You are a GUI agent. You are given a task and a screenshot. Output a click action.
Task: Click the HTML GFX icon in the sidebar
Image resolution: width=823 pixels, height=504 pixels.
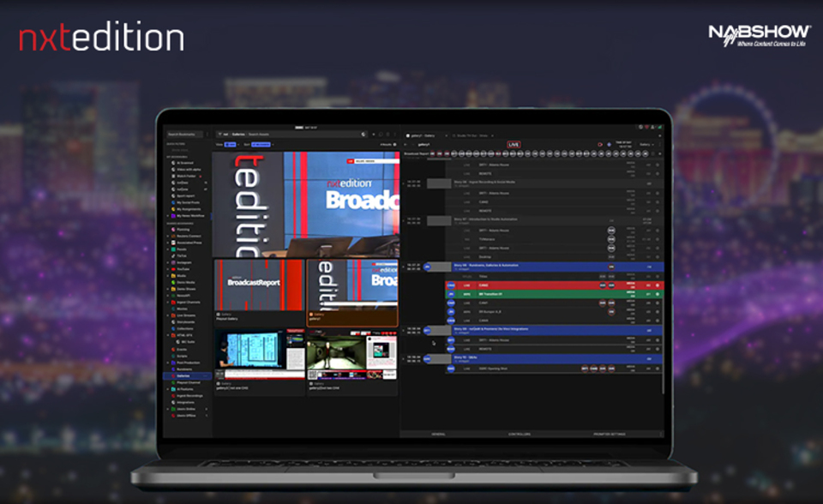coord(171,337)
